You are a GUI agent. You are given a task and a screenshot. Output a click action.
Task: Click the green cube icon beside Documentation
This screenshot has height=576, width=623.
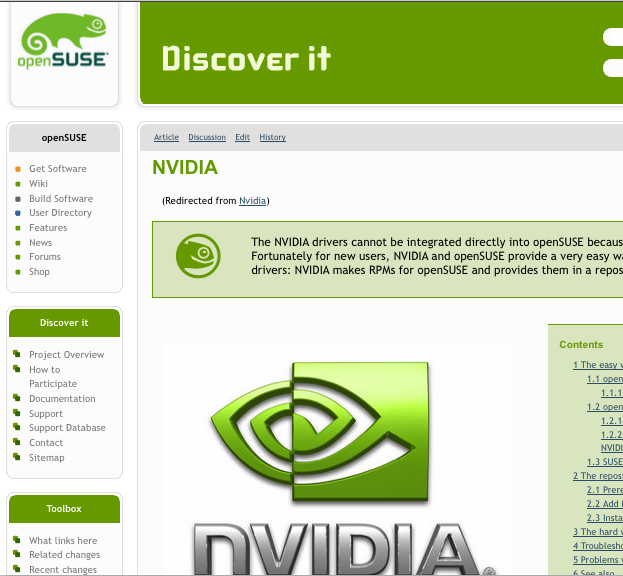pos(17,398)
